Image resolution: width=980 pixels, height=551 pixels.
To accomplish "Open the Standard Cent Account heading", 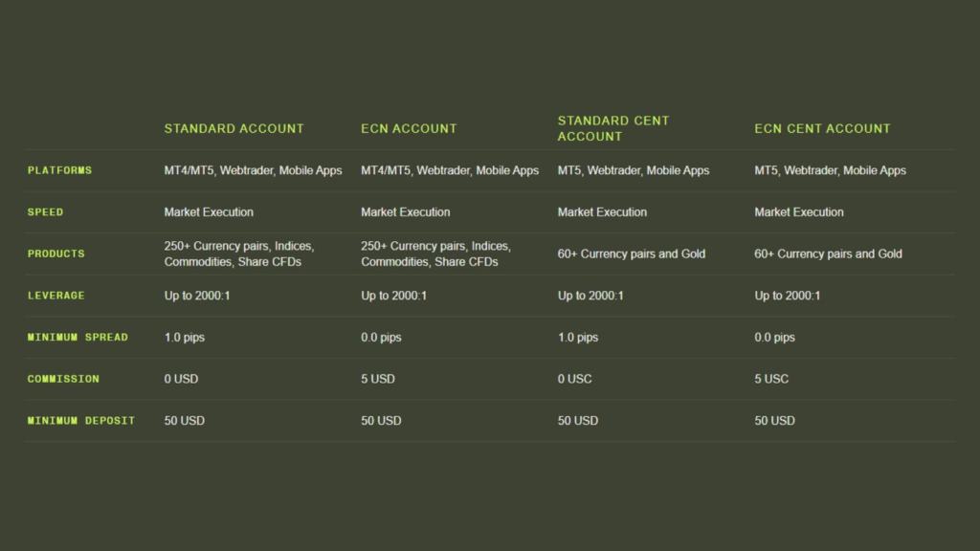I will [x=613, y=128].
